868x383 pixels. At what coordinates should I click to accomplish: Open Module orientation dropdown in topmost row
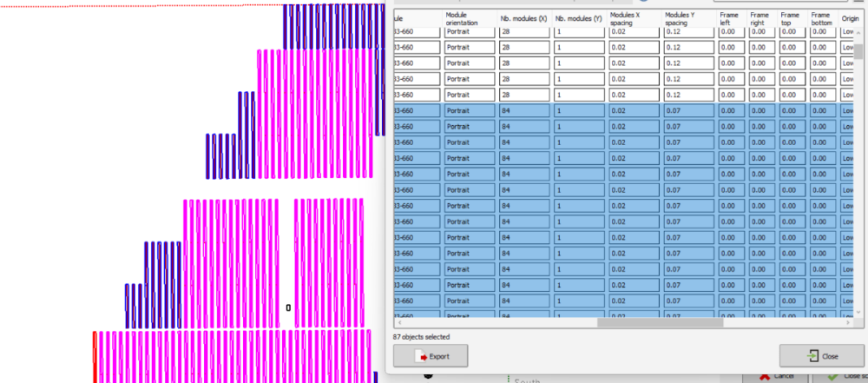(x=470, y=32)
